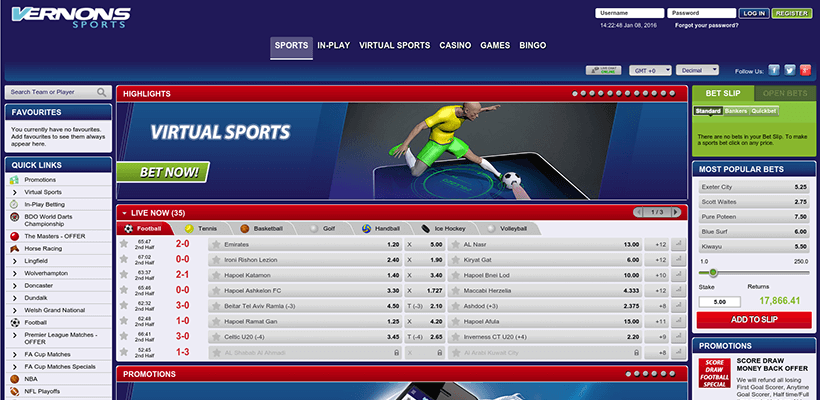Click the Horse Racing icon
The image size is (820, 400).
[x=15, y=249]
